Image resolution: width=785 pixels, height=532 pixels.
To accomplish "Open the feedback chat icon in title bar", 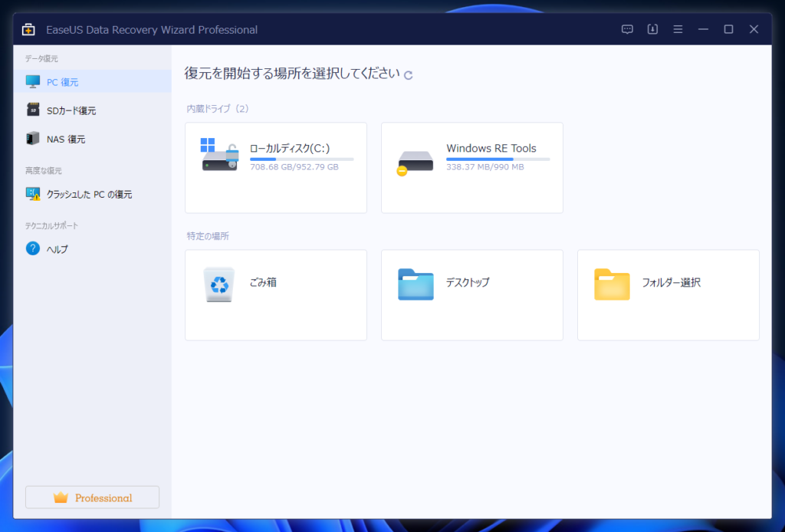I will point(627,29).
